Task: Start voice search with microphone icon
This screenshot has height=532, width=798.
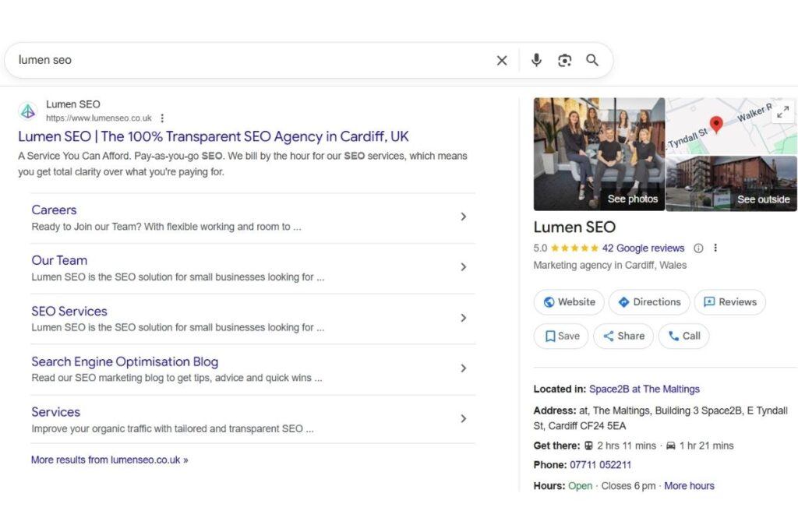Action: pyautogui.click(x=536, y=60)
